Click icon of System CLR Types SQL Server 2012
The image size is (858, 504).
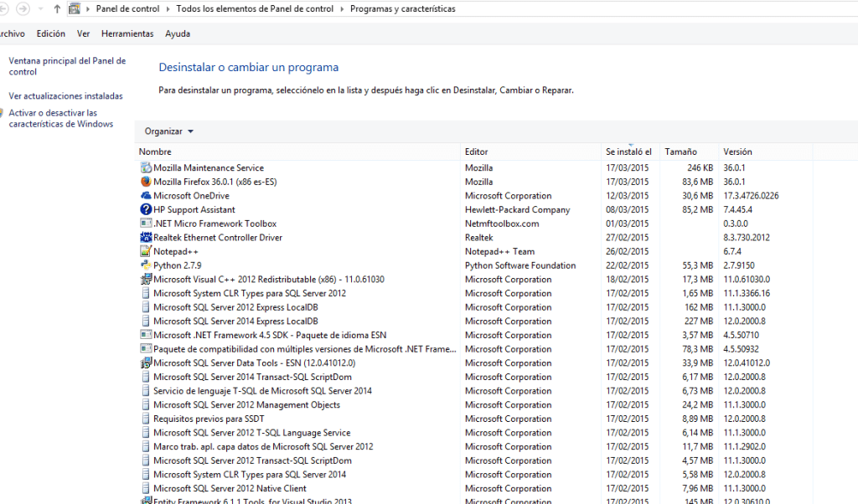click(x=146, y=293)
